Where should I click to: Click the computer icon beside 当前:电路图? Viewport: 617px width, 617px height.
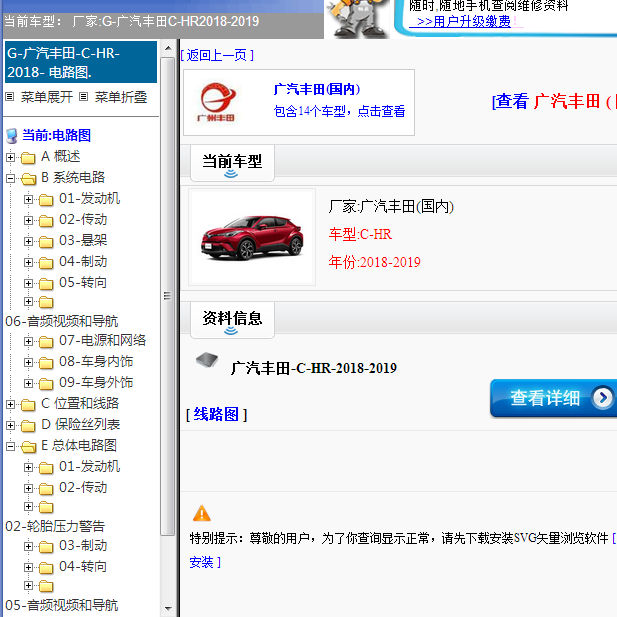tap(12, 136)
